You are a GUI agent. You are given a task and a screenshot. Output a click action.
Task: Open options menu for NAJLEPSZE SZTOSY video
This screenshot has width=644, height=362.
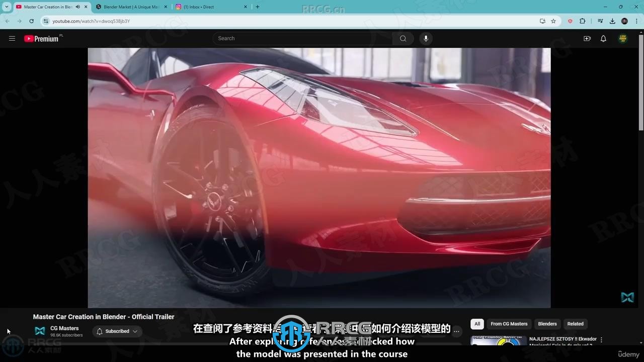coord(601,340)
